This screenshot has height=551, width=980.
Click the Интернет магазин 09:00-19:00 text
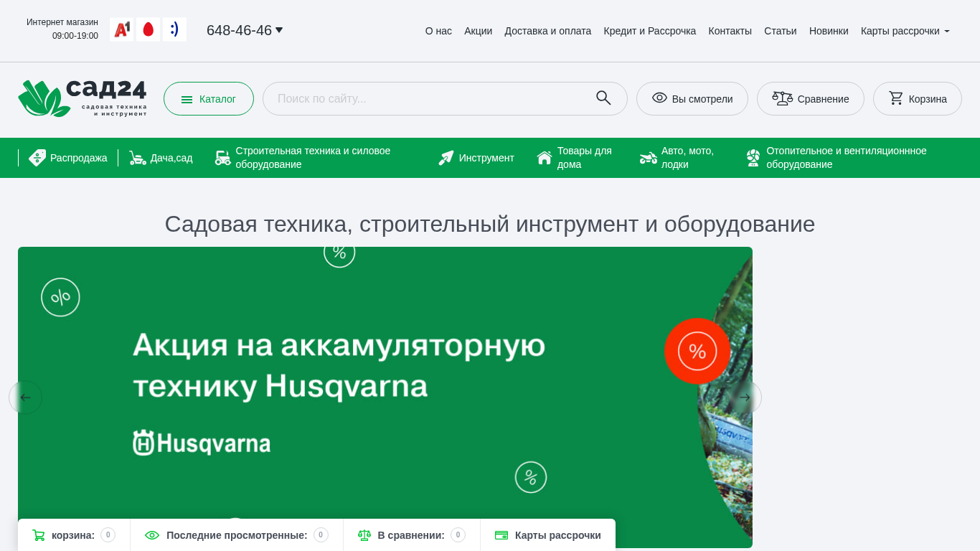click(x=62, y=29)
